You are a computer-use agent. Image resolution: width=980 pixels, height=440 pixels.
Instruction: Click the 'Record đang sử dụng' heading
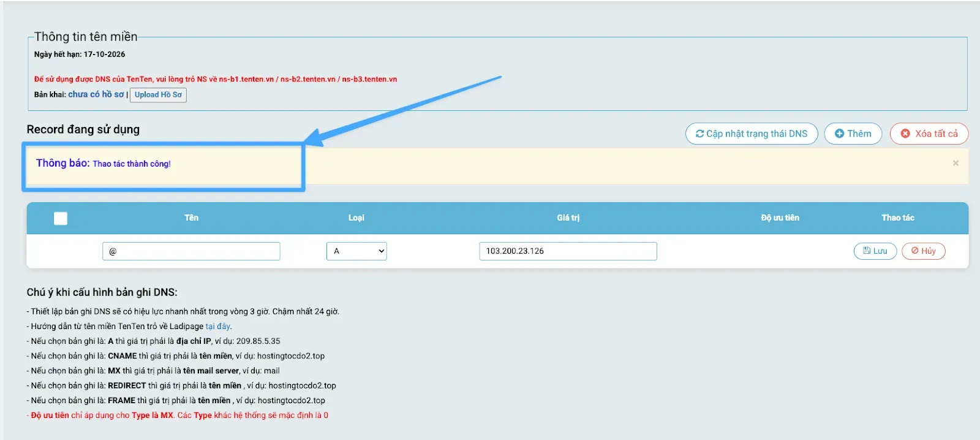pos(83,129)
